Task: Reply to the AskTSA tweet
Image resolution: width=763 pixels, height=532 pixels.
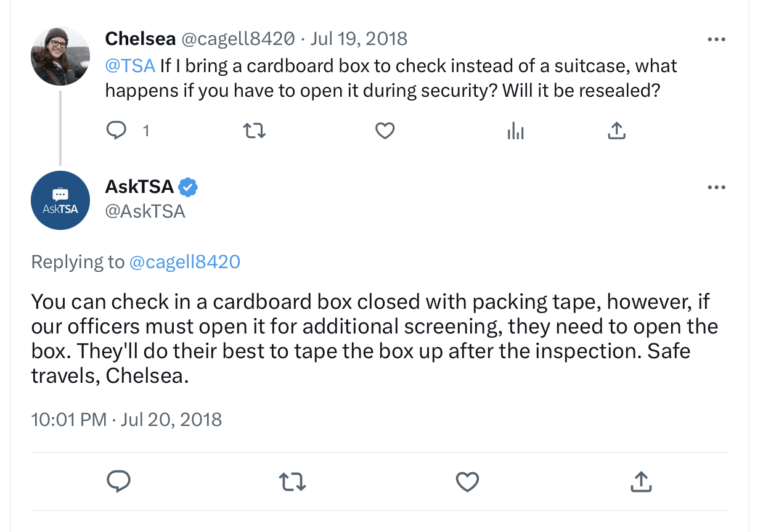Action: pos(118,481)
